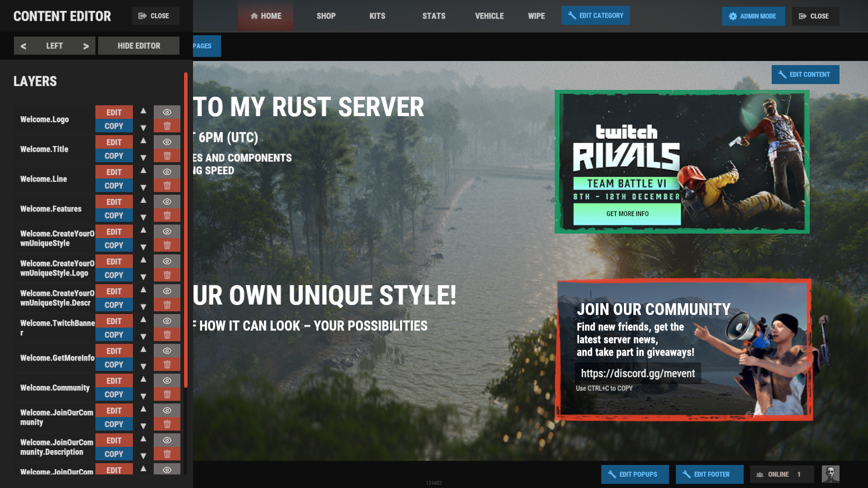The image size is (868, 488).
Task: Delete the Welcome.Logo layer with trash icon
Action: 167,126
